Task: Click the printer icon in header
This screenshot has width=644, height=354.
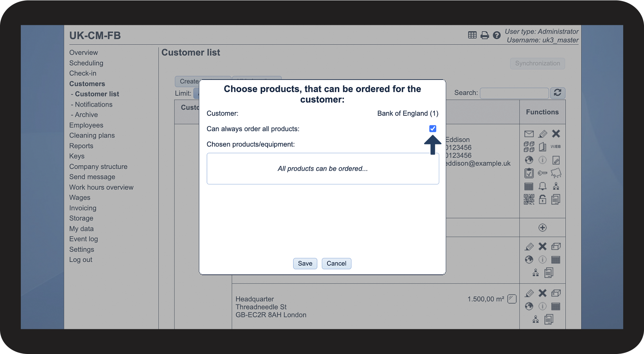Action: pos(485,35)
